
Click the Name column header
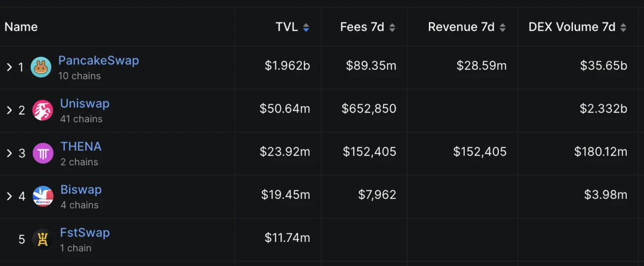coord(21,27)
